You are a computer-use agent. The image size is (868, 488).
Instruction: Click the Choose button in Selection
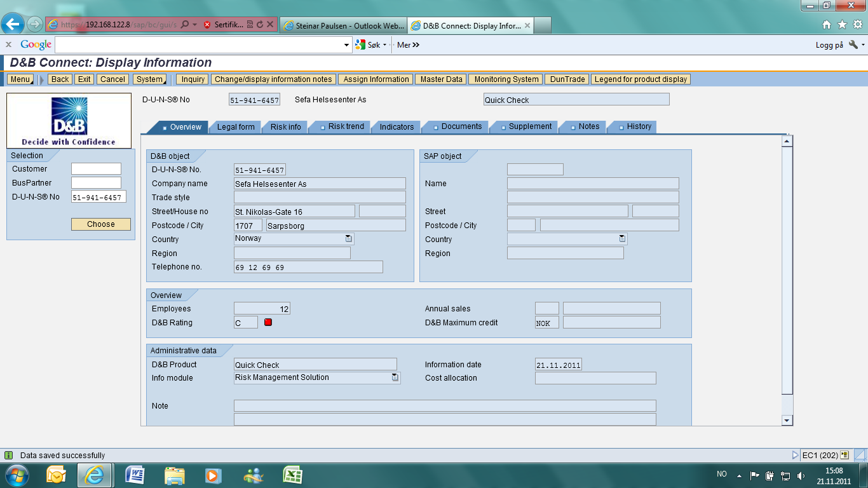(101, 224)
